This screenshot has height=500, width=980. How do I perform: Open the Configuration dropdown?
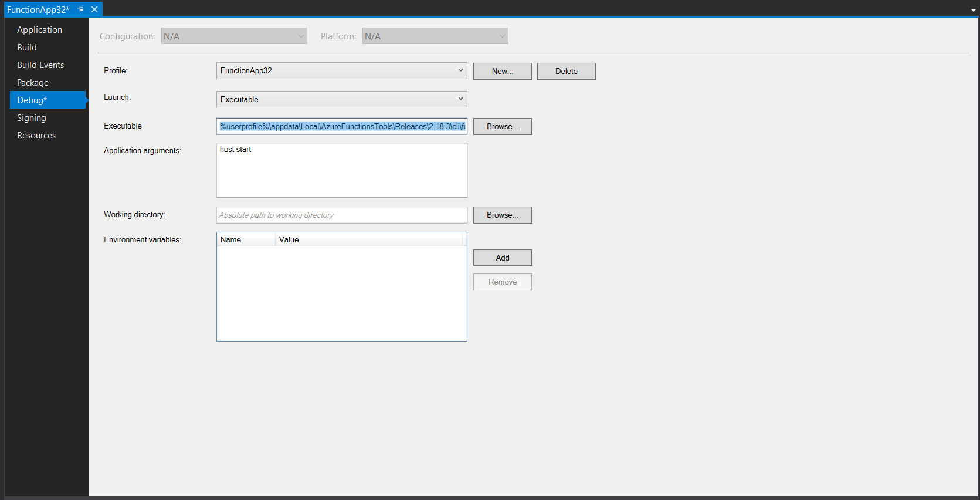234,36
